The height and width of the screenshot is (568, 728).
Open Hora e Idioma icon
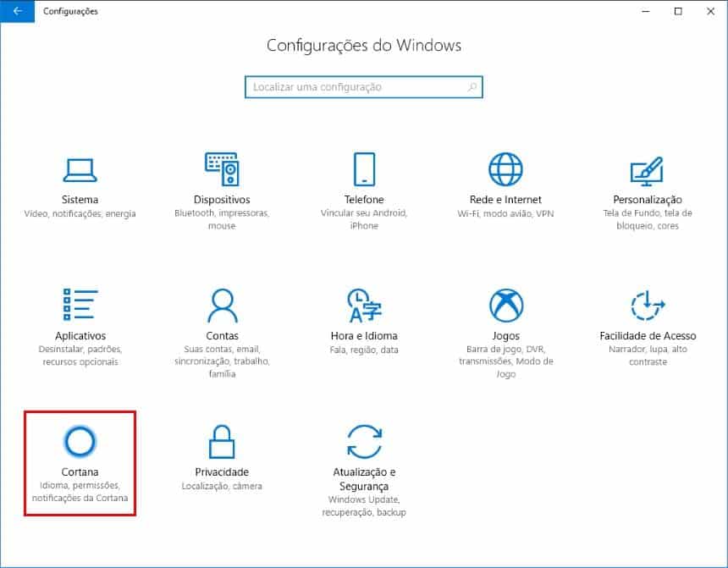coord(364,305)
